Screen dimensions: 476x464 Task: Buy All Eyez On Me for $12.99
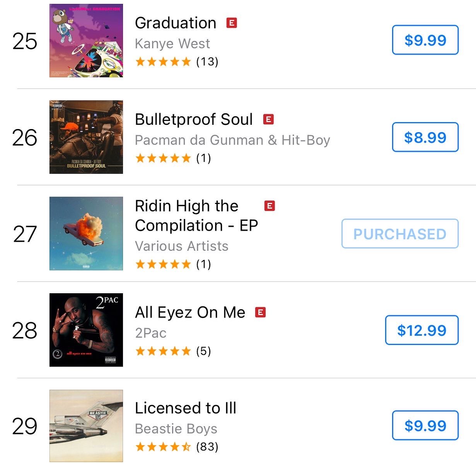point(422,330)
